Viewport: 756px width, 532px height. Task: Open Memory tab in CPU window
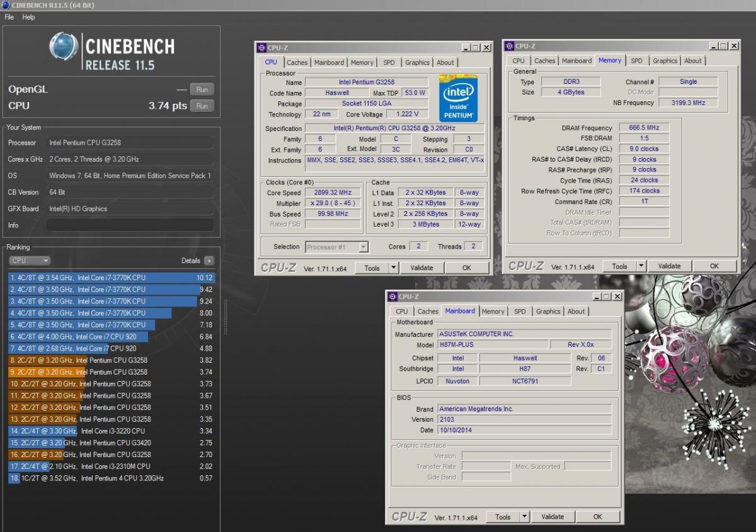(362, 62)
